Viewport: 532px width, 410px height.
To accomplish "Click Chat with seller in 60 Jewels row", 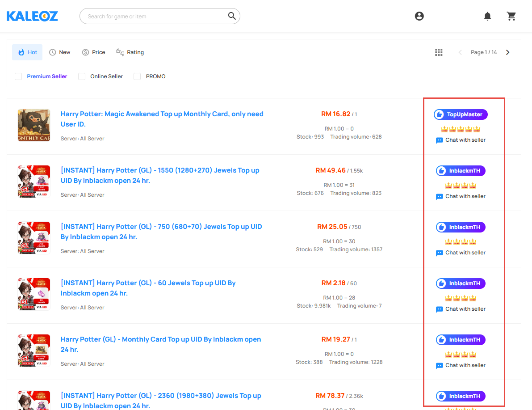I will [x=465, y=309].
